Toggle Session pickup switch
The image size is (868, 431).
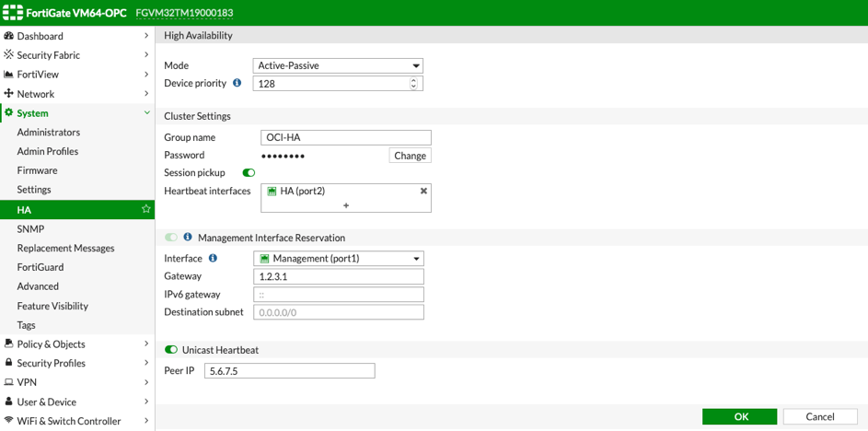point(249,172)
